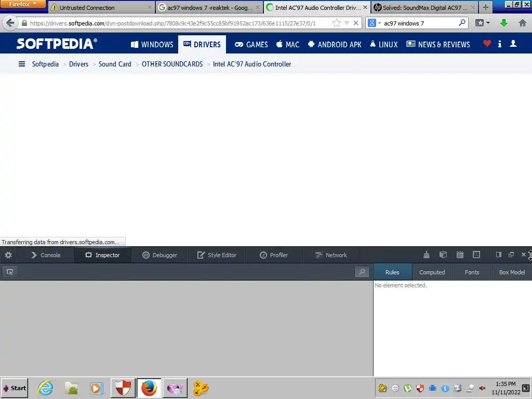Select the Computed sidebar tab
532x399 pixels.
click(x=432, y=272)
